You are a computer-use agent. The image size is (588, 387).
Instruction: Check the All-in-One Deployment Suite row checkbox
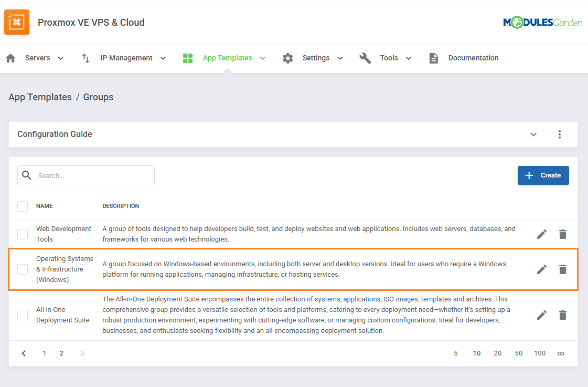pos(23,315)
